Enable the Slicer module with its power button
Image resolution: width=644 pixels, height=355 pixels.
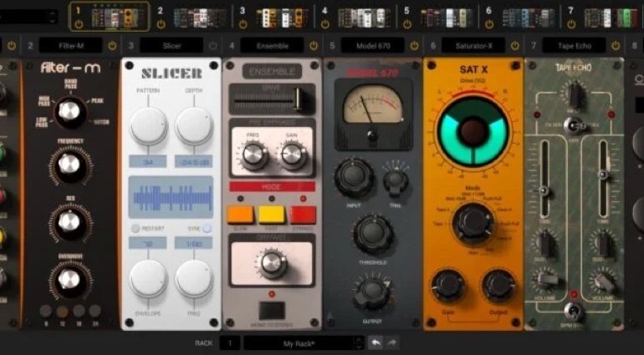212,46
